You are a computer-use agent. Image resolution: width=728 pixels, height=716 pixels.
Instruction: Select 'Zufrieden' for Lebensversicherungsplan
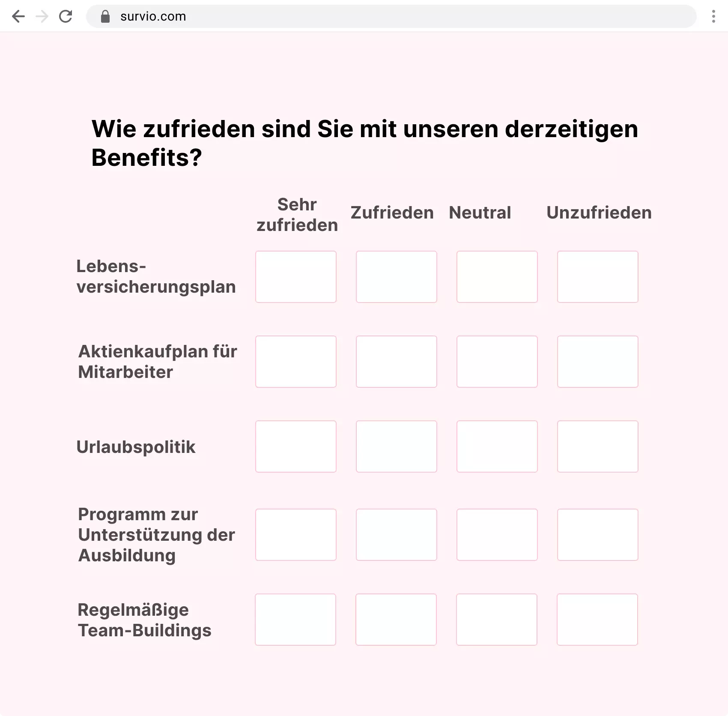click(396, 276)
